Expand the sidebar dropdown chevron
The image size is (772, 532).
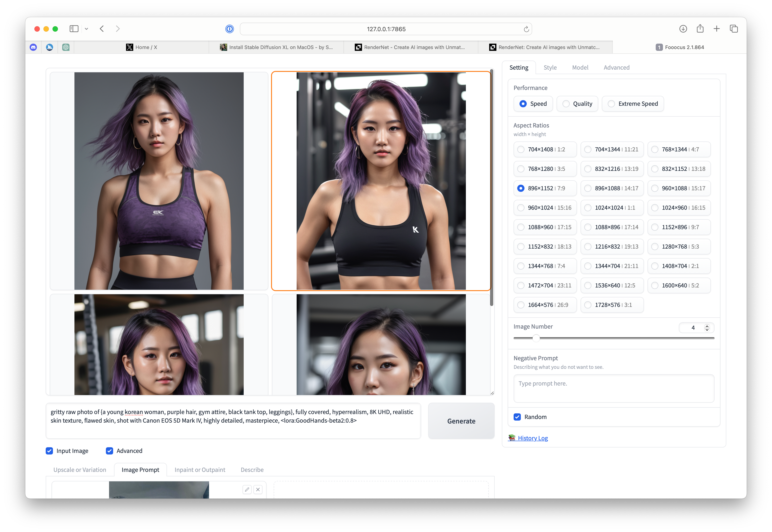tap(86, 29)
